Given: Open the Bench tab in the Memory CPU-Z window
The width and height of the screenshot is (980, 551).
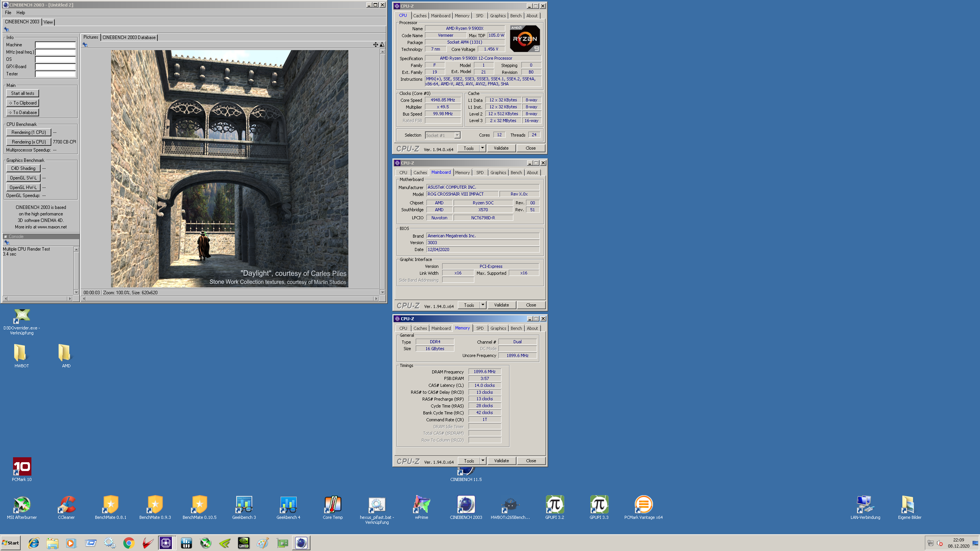Looking at the screenshot, I should point(516,328).
